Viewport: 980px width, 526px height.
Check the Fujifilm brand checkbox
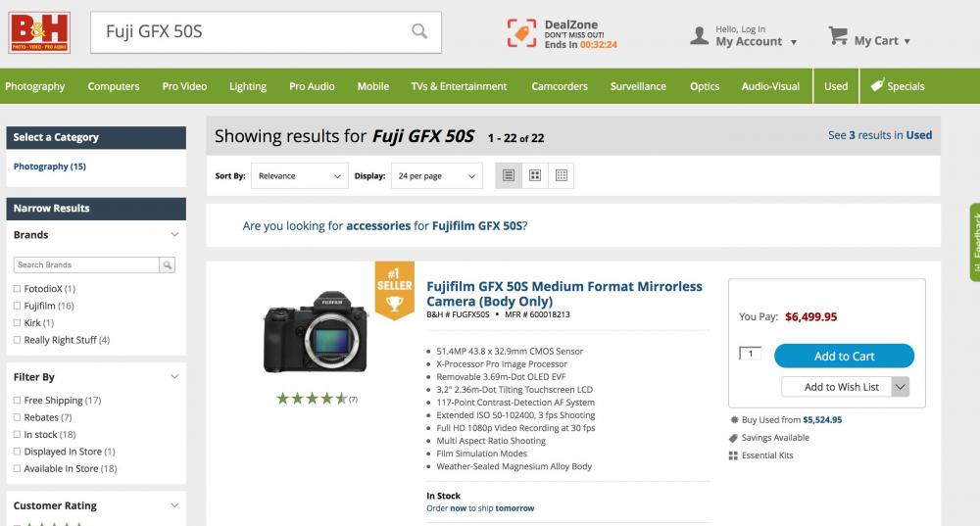point(17,306)
